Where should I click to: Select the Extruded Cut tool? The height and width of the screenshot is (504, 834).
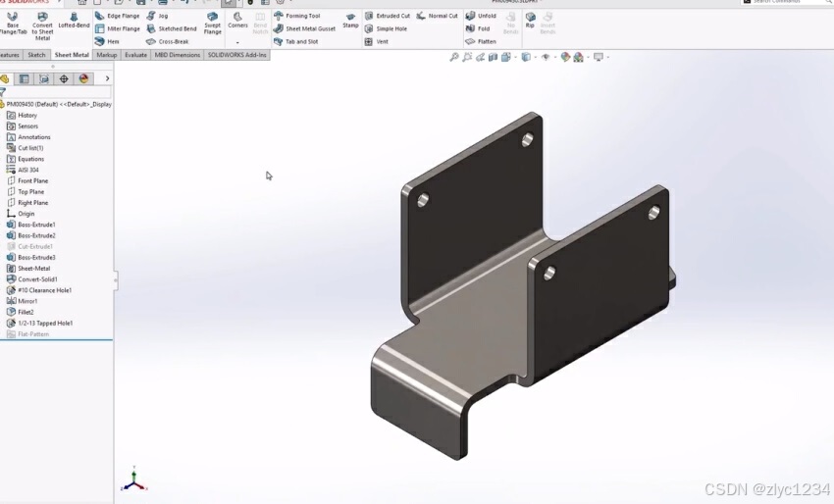point(388,16)
